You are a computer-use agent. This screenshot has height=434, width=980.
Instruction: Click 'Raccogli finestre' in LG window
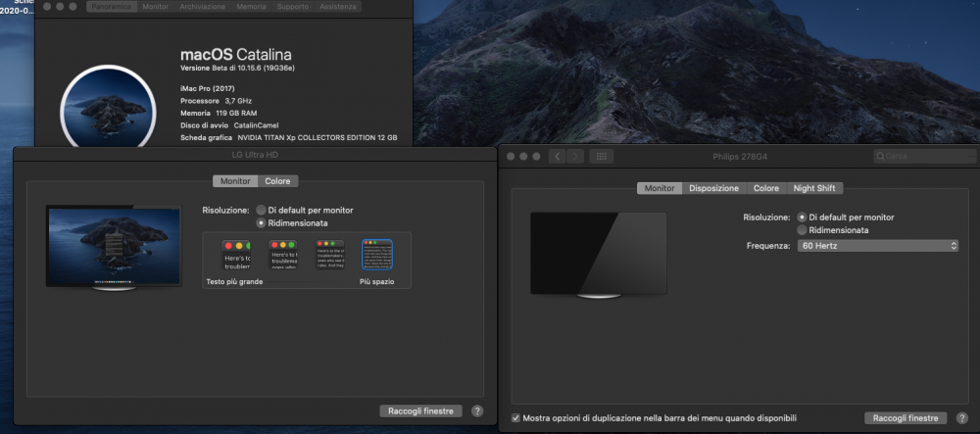[420, 410]
